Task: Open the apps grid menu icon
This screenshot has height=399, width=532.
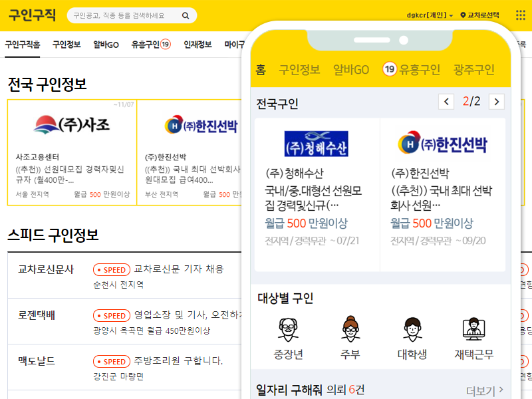Action: click(x=521, y=15)
